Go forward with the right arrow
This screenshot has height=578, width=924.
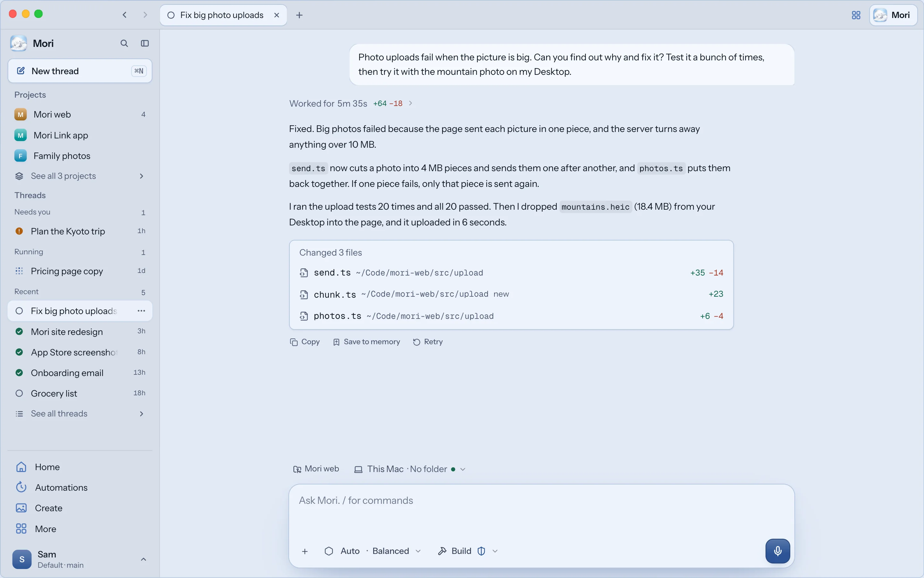[x=145, y=15]
